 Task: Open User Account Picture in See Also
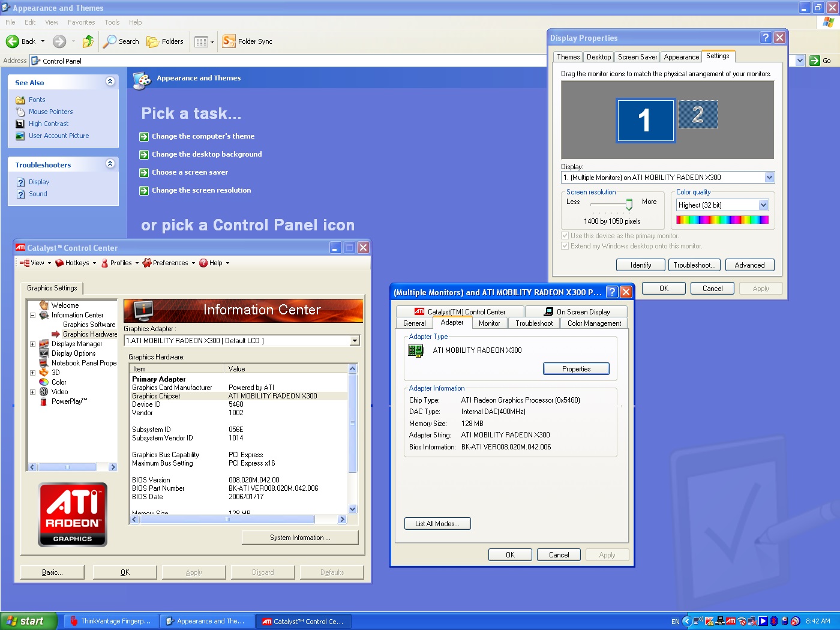pos(59,136)
